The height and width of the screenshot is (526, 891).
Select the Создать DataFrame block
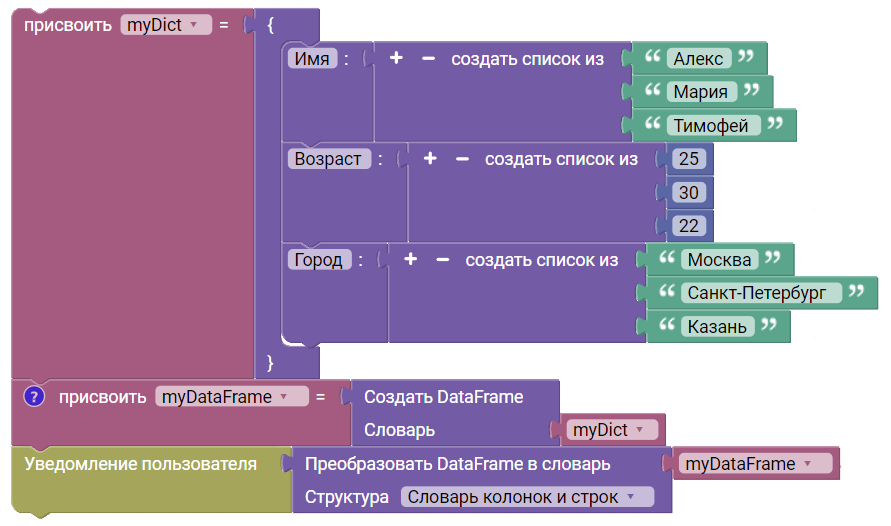click(443, 396)
